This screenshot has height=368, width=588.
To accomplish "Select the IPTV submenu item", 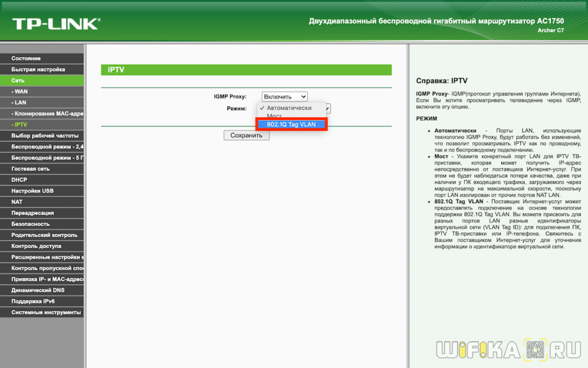I will (41, 125).
